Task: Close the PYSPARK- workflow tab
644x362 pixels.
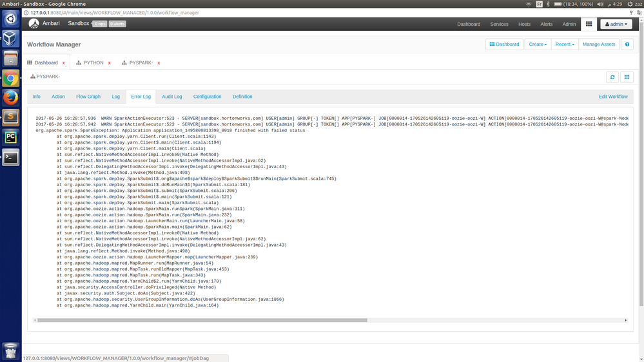Action: point(159,62)
